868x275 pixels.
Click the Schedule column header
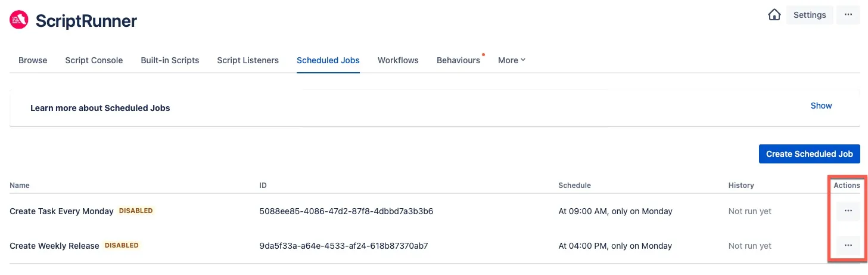[x=574, y=186]
